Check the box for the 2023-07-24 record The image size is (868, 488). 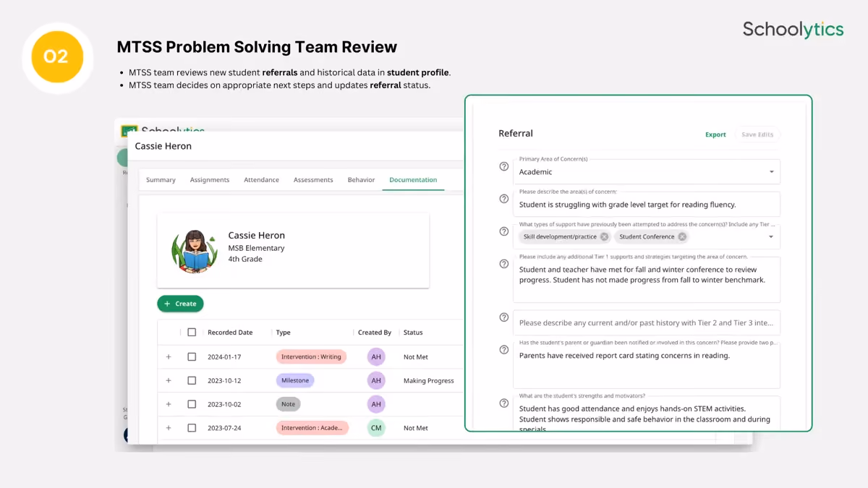tap(192, 428)
